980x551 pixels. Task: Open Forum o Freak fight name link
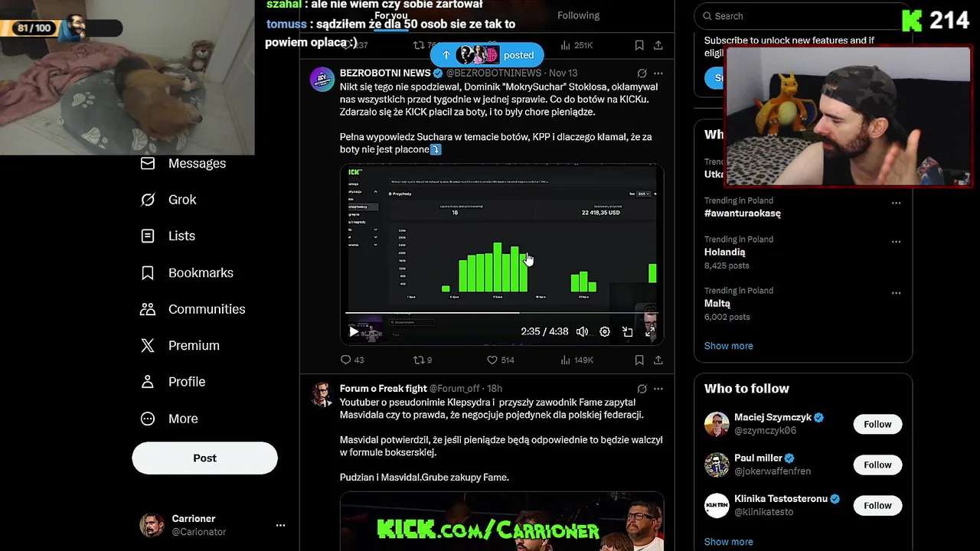384,389
